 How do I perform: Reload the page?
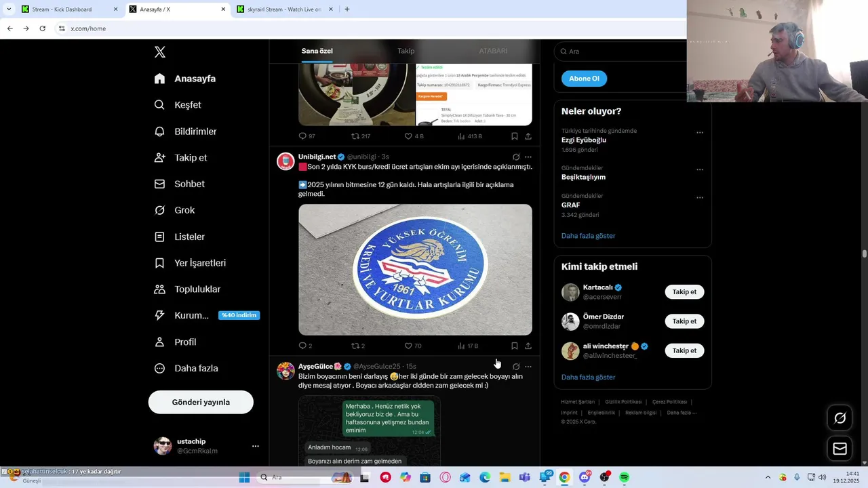(42, 28)
